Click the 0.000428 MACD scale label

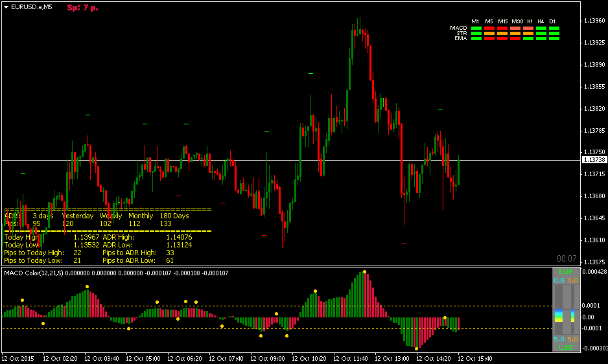pyautogui.click(x=594, y=272)
